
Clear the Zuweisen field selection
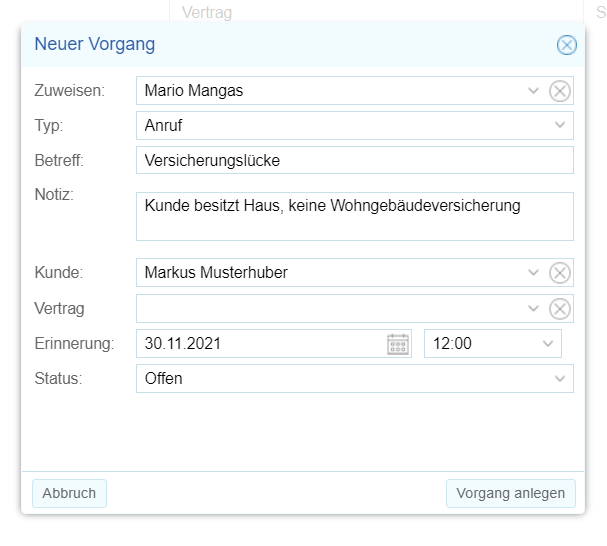click(560, 91)
